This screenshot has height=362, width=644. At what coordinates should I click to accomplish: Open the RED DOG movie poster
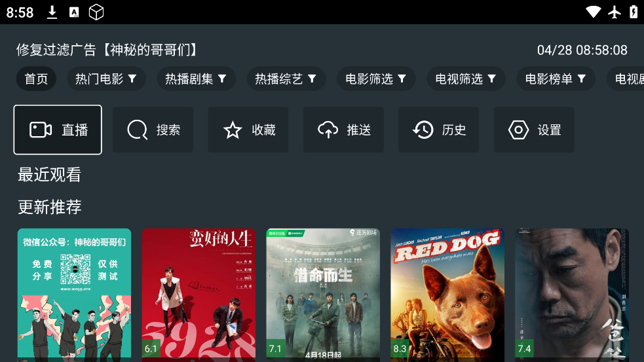click(x=447, y=295)
